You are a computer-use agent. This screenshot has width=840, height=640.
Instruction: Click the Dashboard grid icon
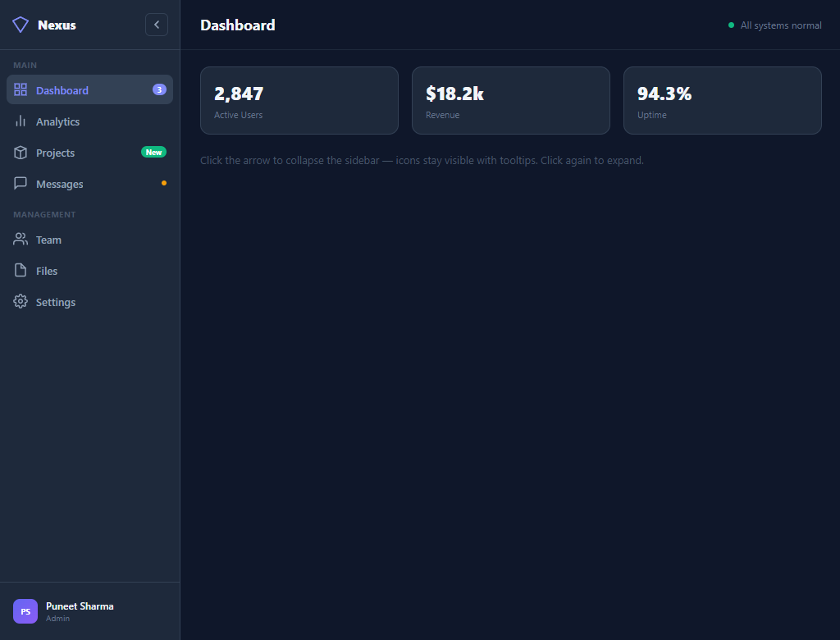pos(21,89)
